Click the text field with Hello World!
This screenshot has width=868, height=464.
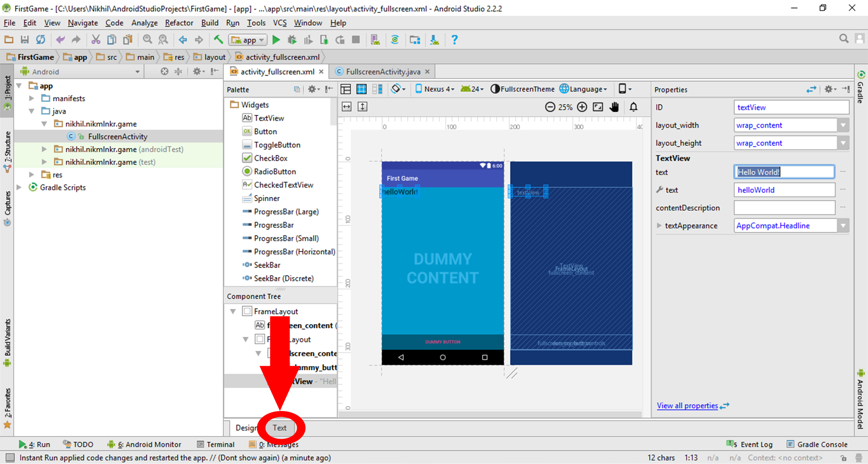pos(784,172)
